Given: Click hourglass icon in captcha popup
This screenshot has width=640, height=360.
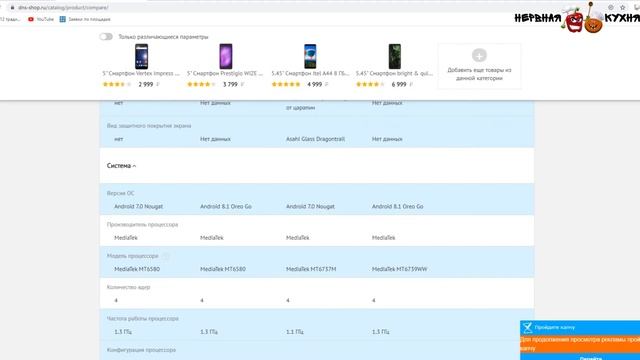Looking at the screenshot, I should [x=527, y=327].
